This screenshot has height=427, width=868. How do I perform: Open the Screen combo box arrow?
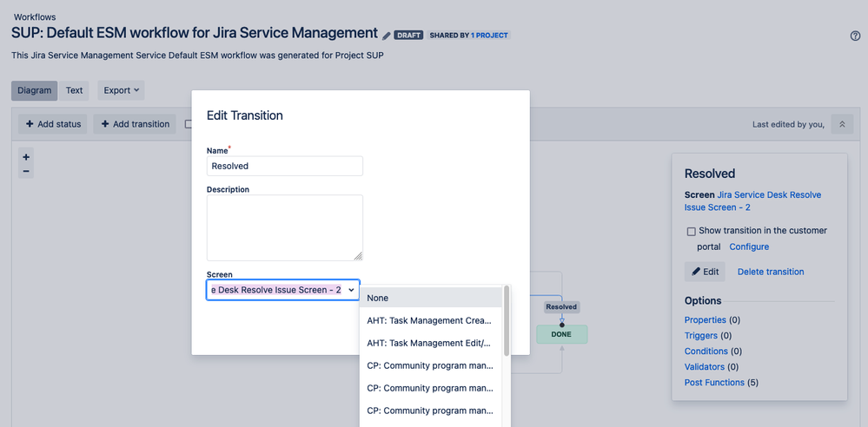click(351, 290)
